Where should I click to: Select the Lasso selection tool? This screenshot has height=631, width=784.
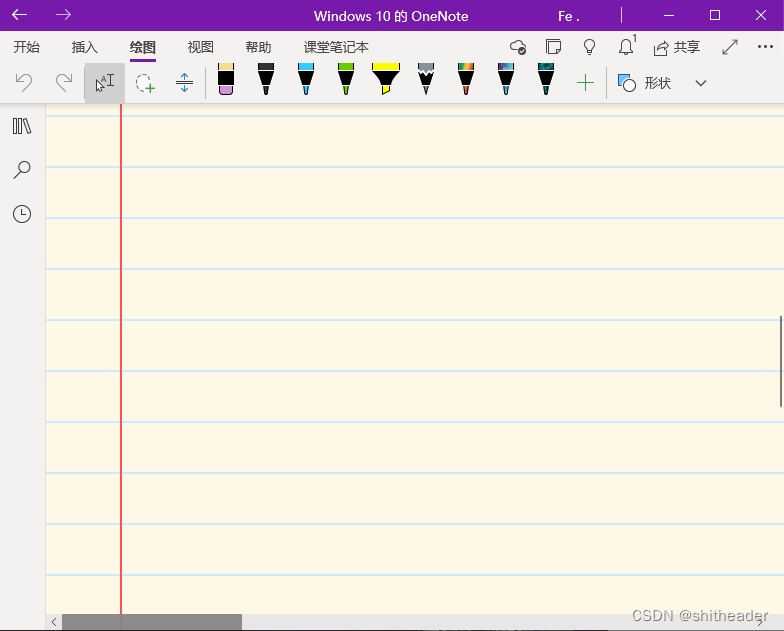(145, 82)
